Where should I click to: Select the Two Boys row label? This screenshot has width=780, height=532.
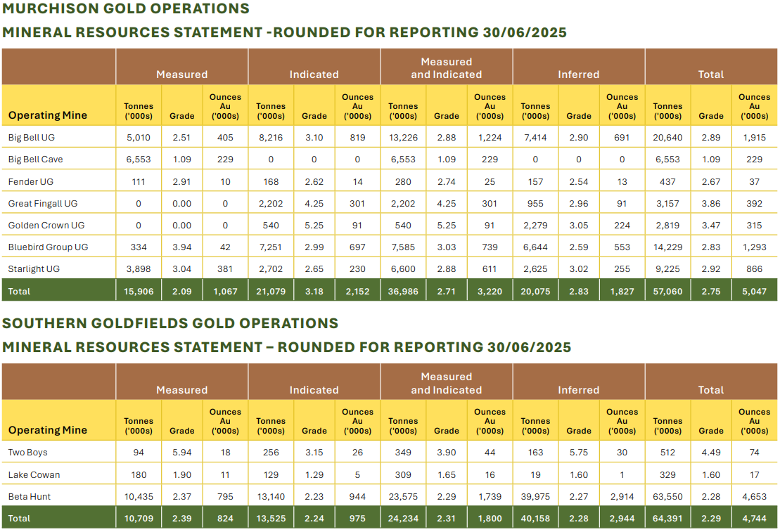click(28, 453)
